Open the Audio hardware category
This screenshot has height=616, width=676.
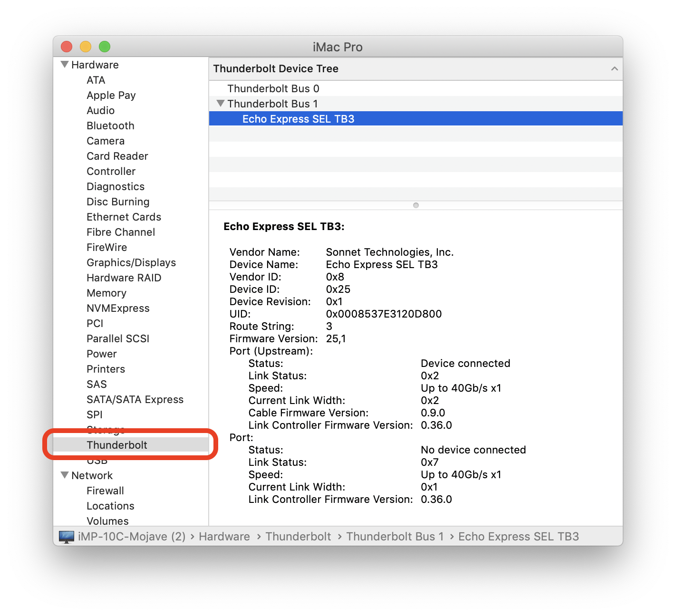[101, 110]
